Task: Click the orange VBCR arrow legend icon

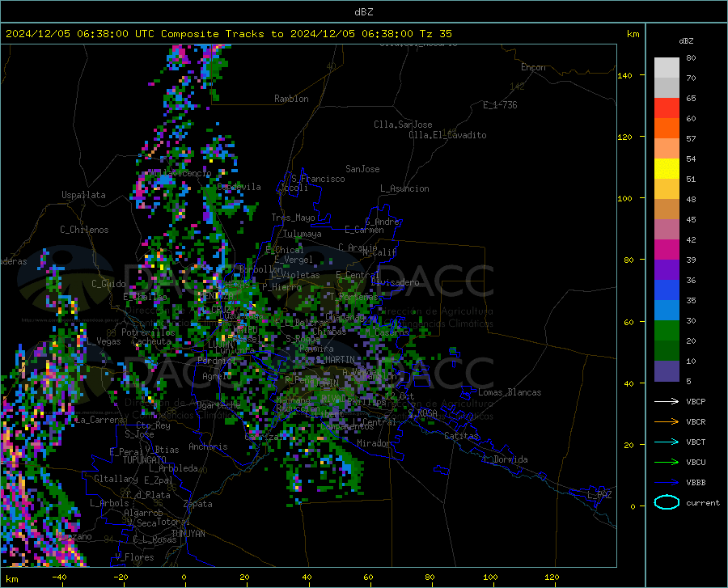Action: (x=667, y=421)
